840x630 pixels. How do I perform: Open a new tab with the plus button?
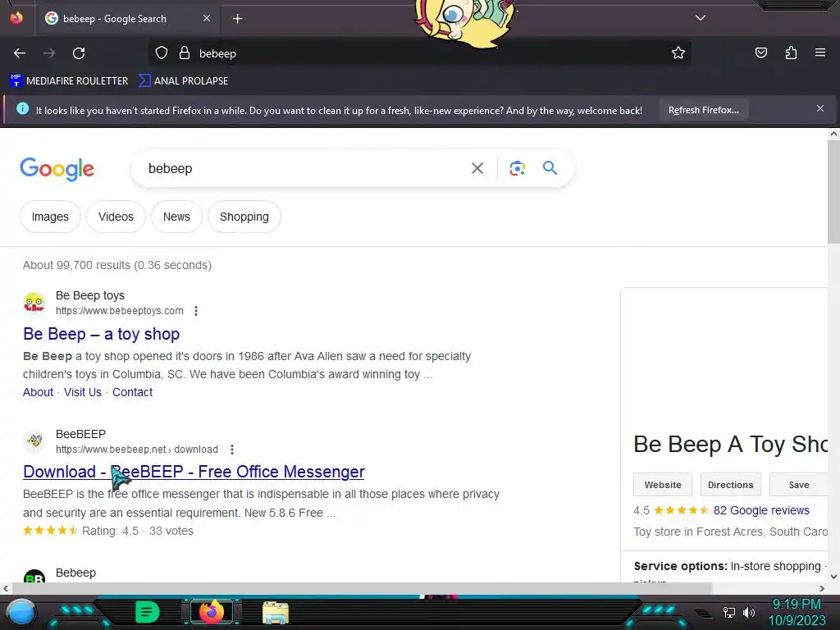[237, 19]
